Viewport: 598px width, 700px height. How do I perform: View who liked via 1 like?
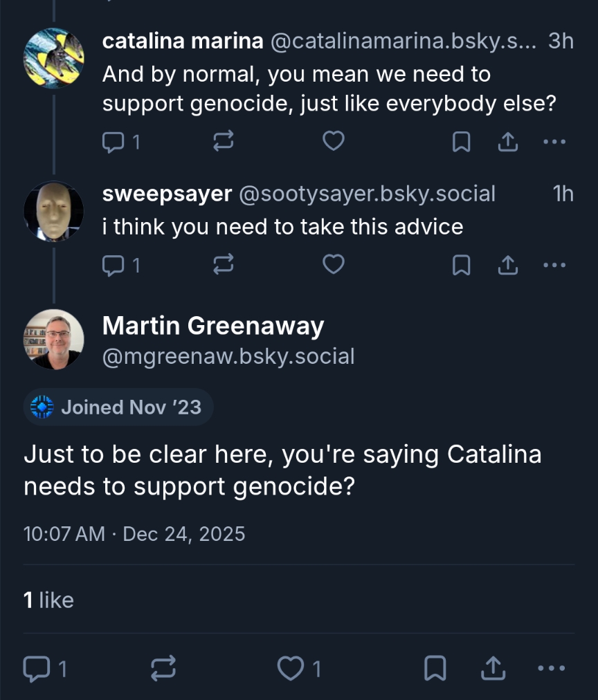tap(48, 600)
